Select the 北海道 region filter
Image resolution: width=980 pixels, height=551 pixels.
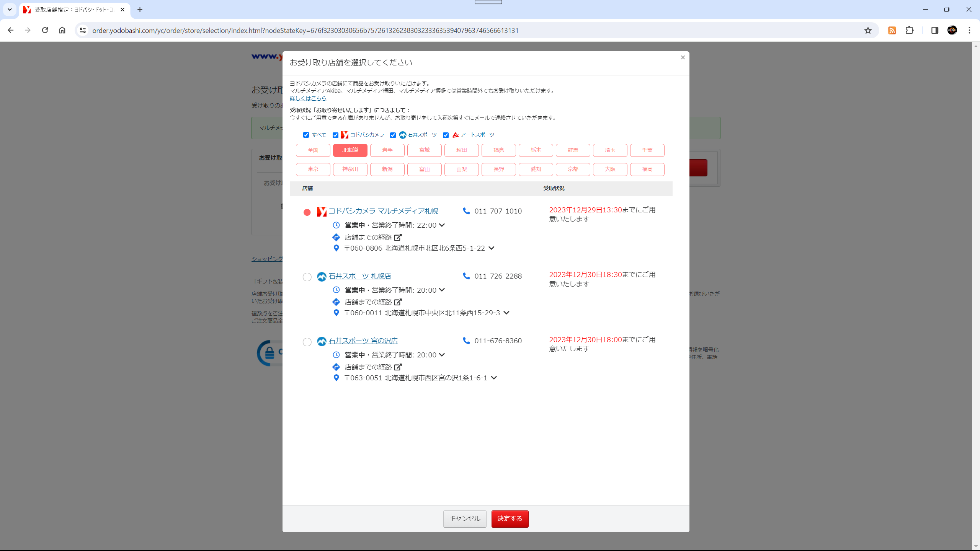tap(350, 150)
